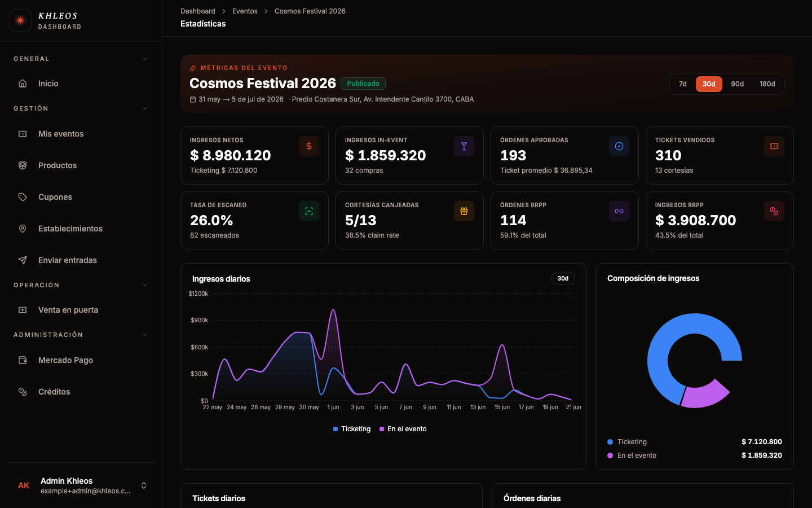Click the calendar icon next to event dates
The image size is (812, 508).
pos(193,99)
